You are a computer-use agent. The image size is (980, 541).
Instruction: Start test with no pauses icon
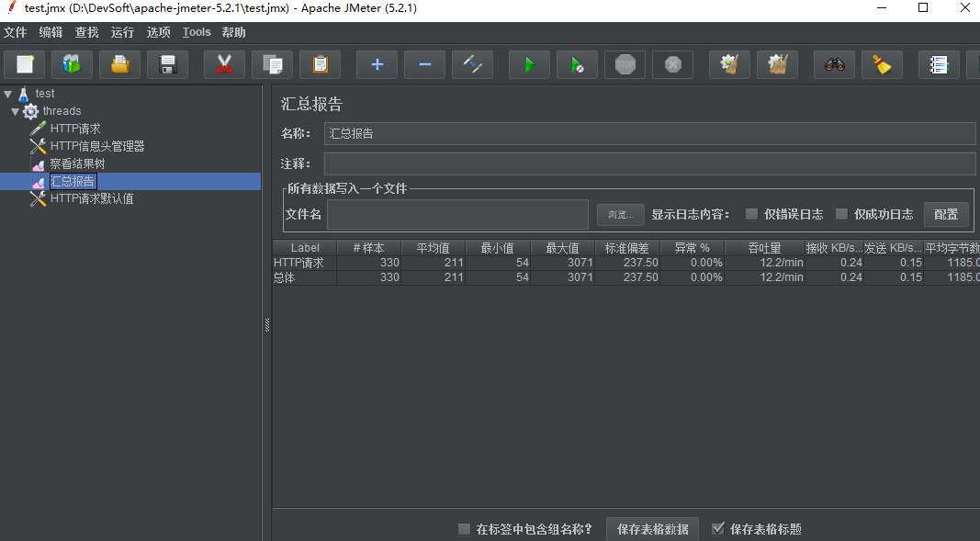click(578, 64)
